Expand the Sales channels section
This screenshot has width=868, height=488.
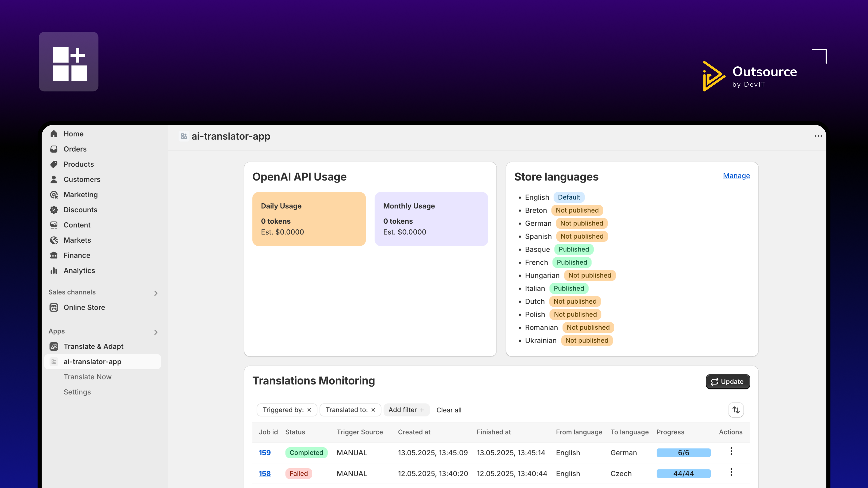point(156,293)
